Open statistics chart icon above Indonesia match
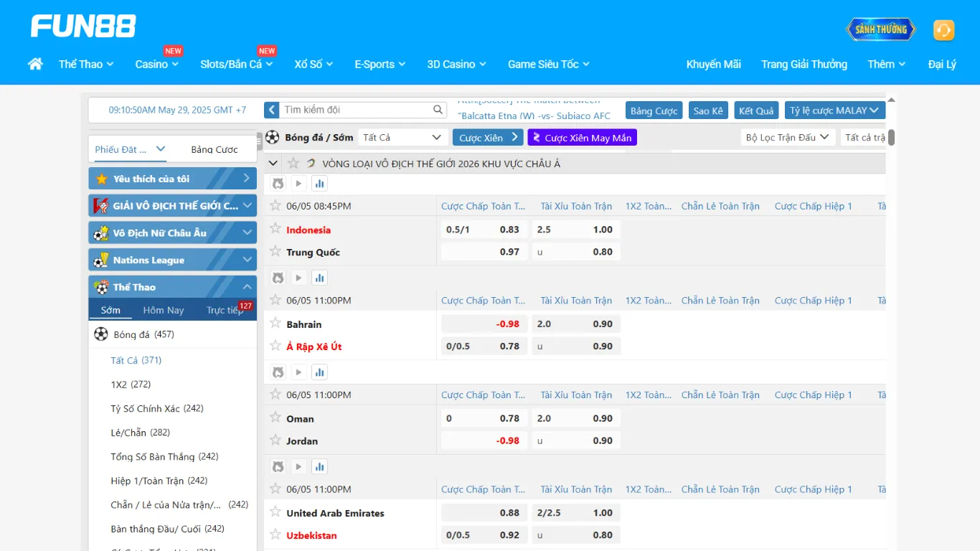 [320, 184]
